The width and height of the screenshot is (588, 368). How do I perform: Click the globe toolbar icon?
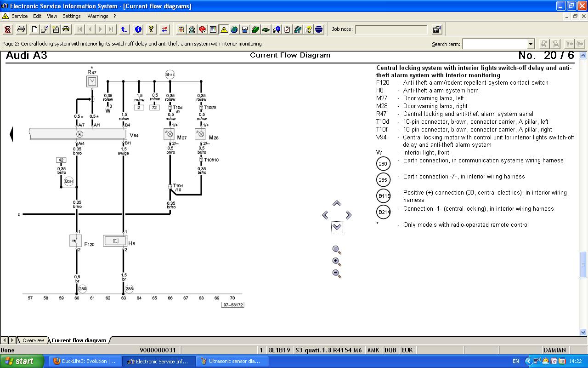pos(234,29)
